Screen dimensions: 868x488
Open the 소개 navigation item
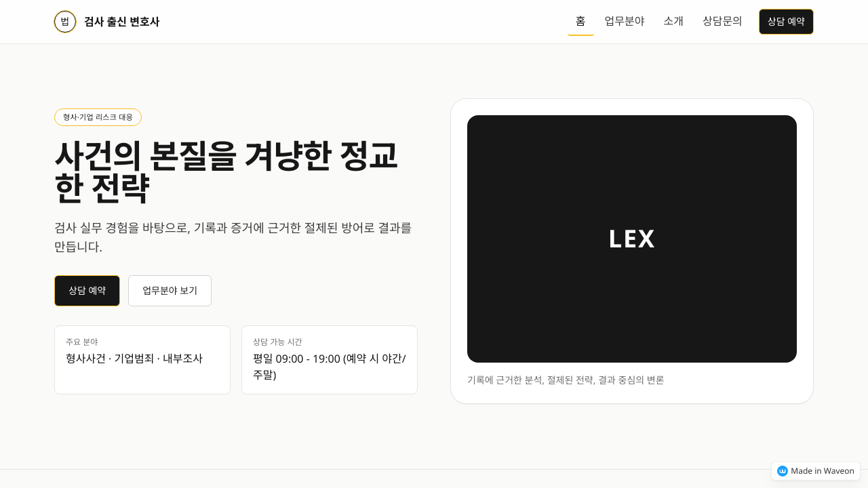click(673, 22)
